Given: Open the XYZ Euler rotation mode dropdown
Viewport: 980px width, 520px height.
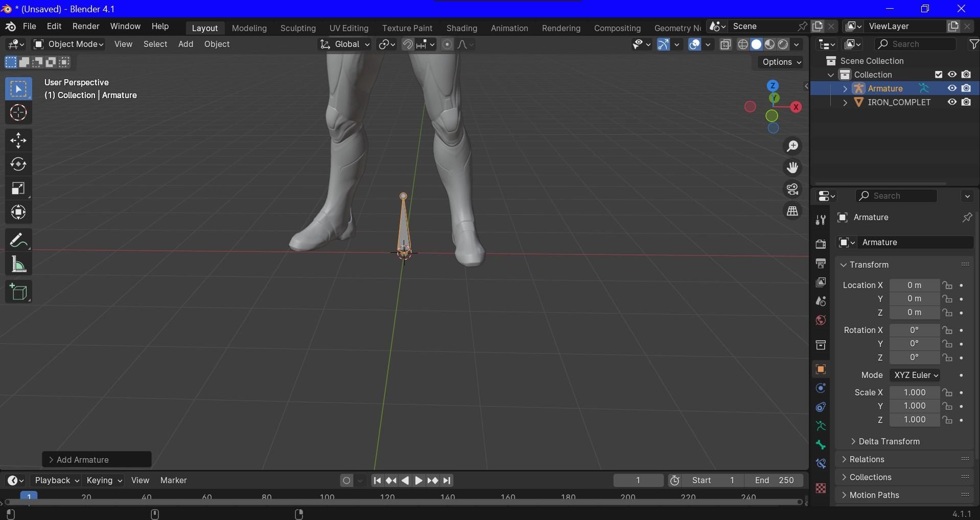Looking at the screenshot, I should pyautogui.click(x=915, y=375).
